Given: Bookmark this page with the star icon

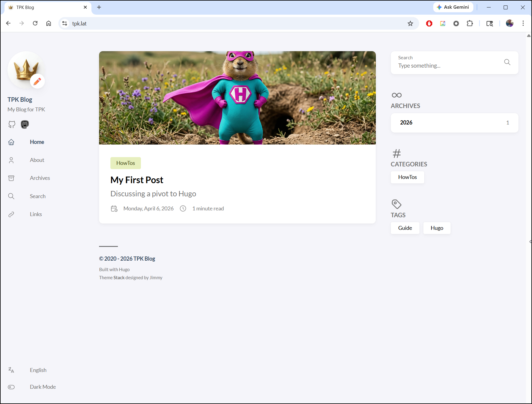Looking at the screenshot, I should [410, 24].
